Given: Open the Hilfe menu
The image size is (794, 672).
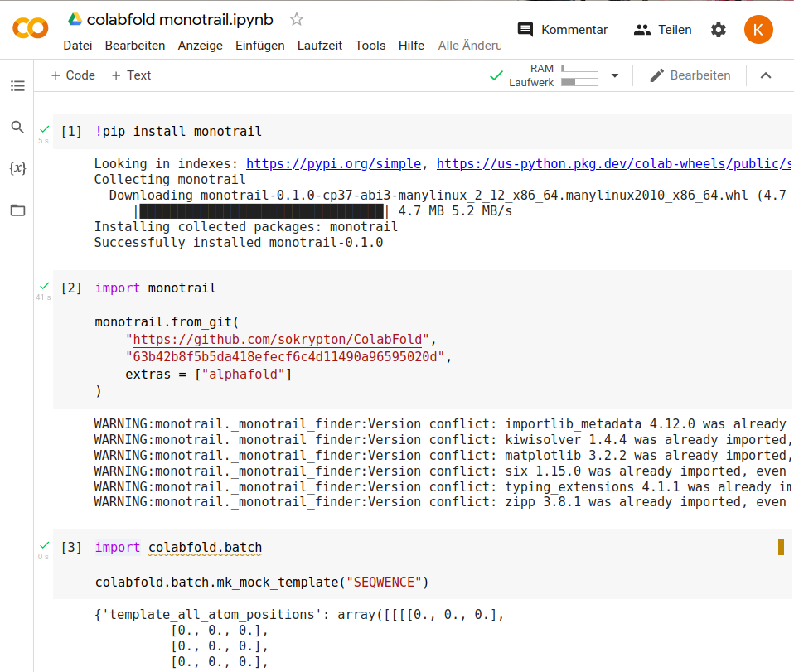Looking at the screenshot, I should click(411, 46).
